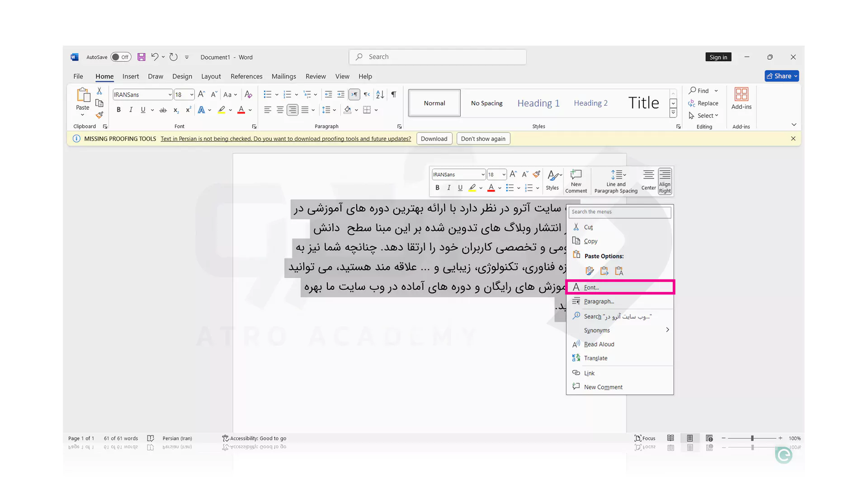Choose Translate from context menu
The width and height of the screenshot is (868, 488).
point(620,358)
